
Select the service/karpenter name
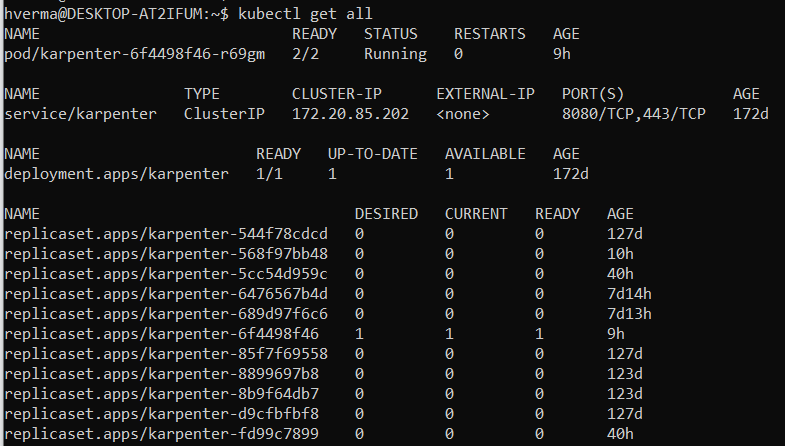[80, 114]
